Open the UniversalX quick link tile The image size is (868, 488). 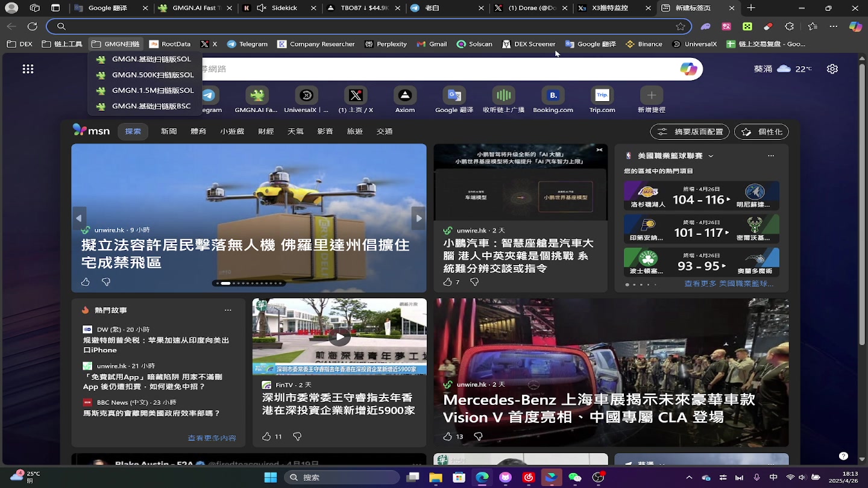(306, 99)
